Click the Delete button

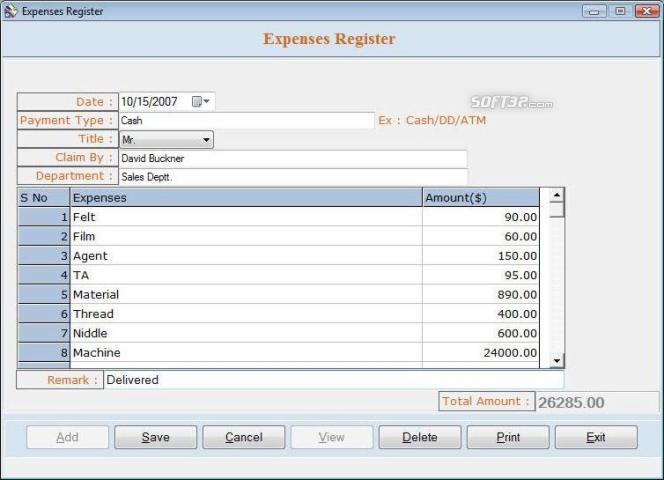click(420, 437)
